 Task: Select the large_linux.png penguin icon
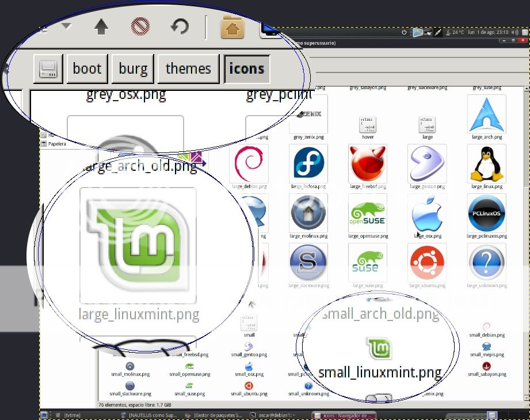click(486, 164)
